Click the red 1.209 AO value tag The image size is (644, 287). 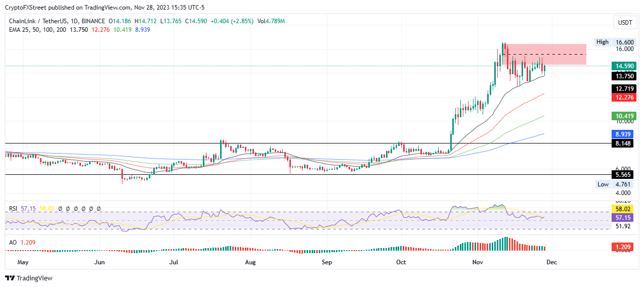623,248
